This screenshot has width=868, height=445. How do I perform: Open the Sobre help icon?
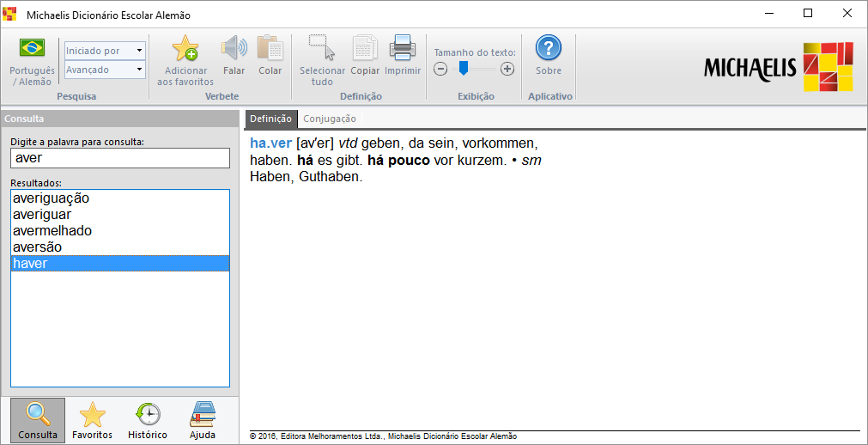coord(548,48)
